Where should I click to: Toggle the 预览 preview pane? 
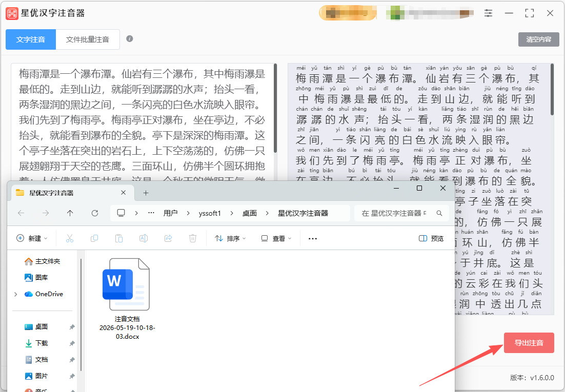pyautogui.click(x=431, y=238)
